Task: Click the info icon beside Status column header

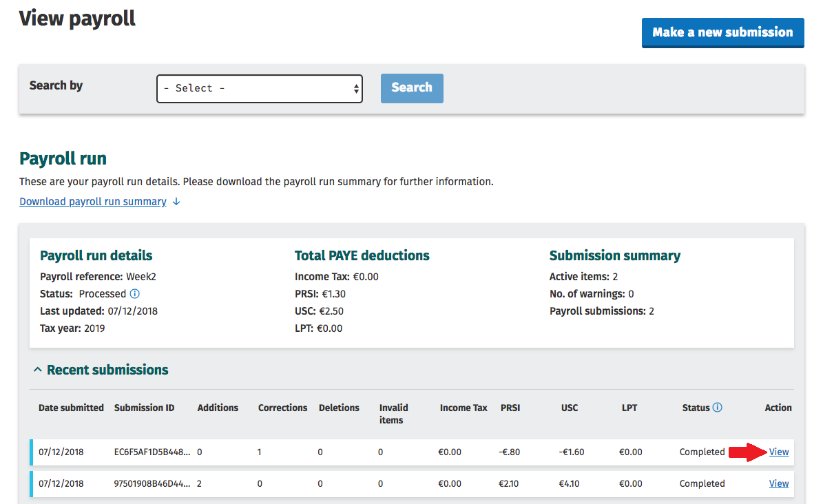Action: (x=718, y=408)
